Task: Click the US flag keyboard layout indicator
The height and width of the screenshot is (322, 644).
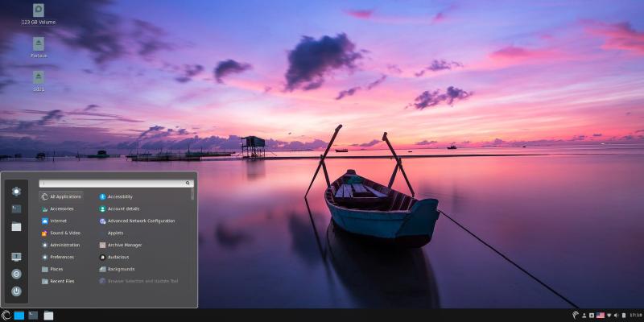Action: [601, 315]
